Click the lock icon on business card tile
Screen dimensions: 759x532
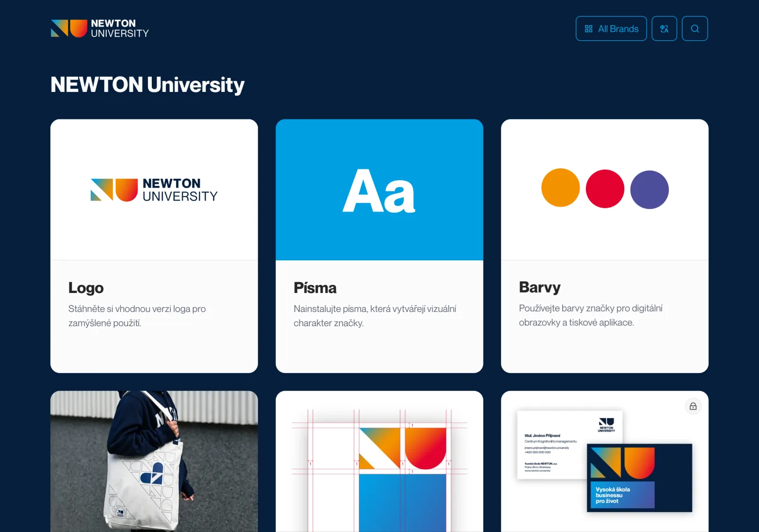coord(693,406)
